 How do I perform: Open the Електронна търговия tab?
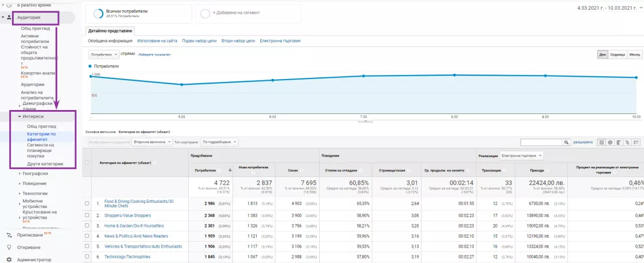click(280, 41)
